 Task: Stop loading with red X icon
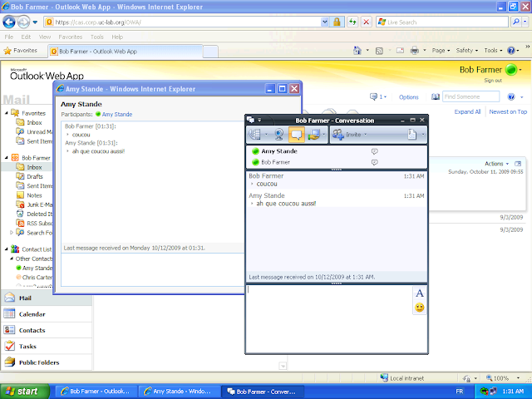(366, 22)
